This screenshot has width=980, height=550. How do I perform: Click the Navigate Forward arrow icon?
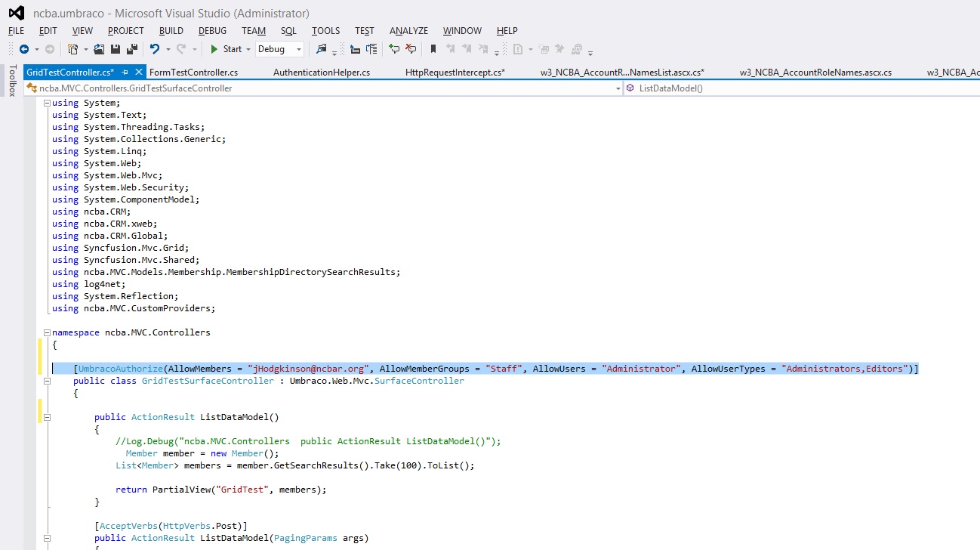point(50,49)
